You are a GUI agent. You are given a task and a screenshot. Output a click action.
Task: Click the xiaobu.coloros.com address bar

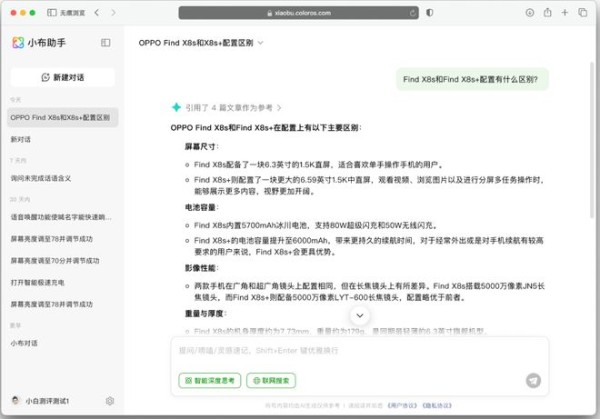pyautogui.click(x=298, y=13)
